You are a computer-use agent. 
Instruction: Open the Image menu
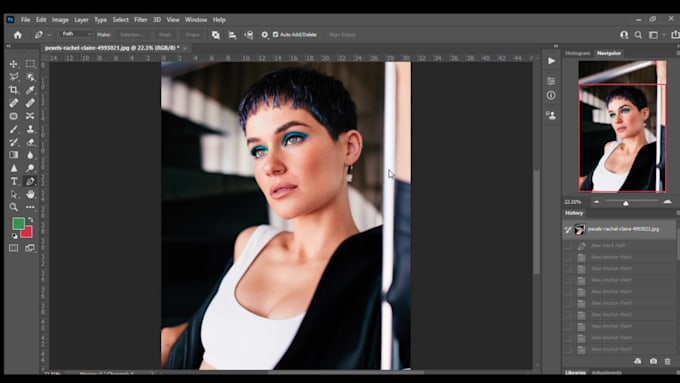(x=60, y=20)
